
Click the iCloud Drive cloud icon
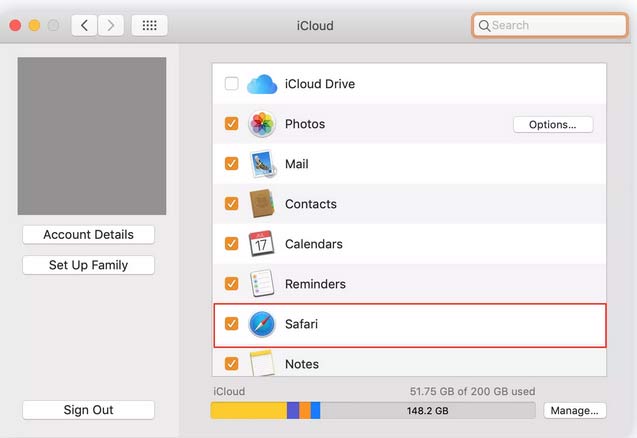(x=262, y=84)
